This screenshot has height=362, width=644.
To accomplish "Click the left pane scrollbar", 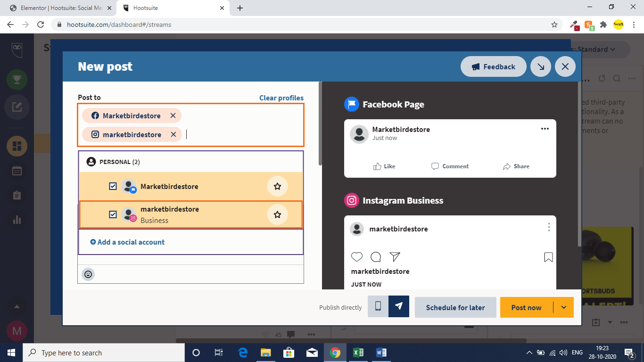I will (x=320, y=123).
